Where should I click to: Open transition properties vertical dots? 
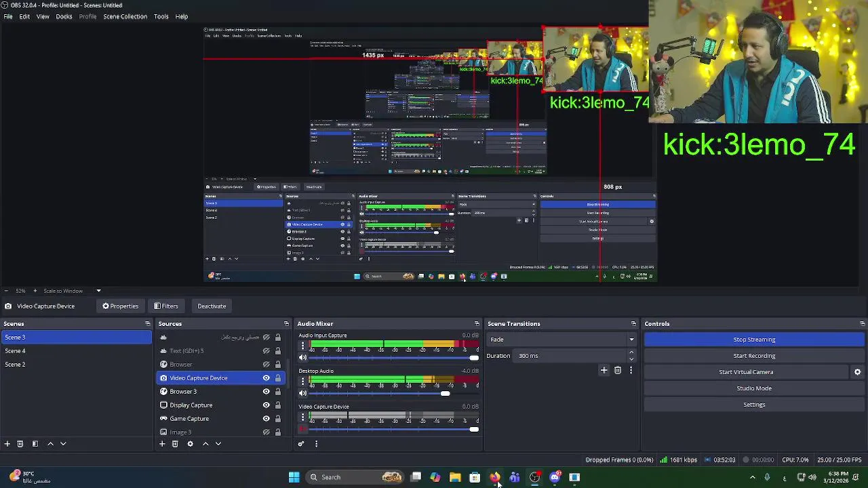click(631, 370)
